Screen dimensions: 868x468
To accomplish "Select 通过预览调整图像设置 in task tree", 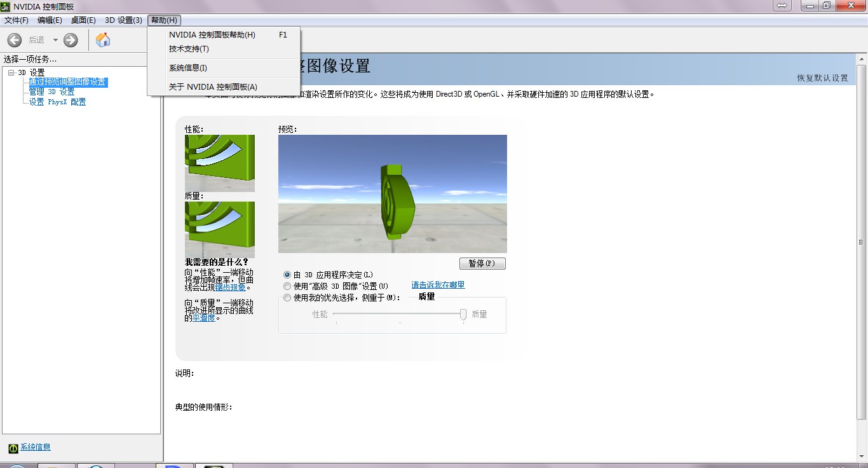I will point(68,82).
